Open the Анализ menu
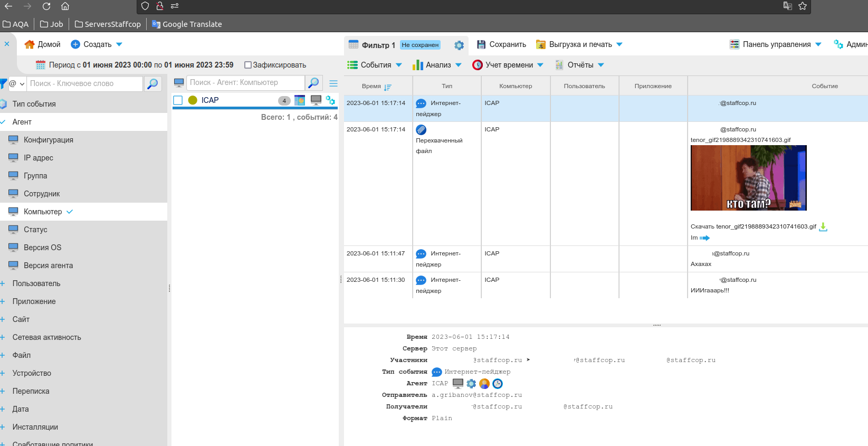Viewport: 868px width, 446px height. 437,65
